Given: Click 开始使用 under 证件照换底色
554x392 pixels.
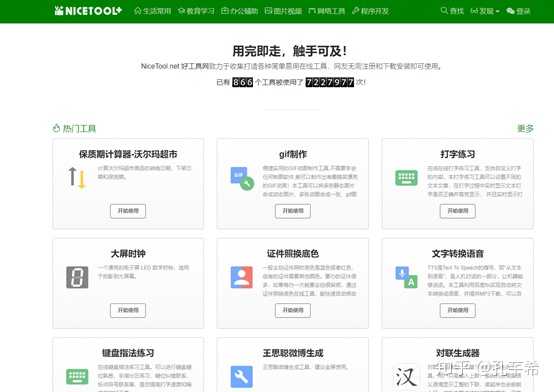Looking at the screenshot, I should [293, 310].
